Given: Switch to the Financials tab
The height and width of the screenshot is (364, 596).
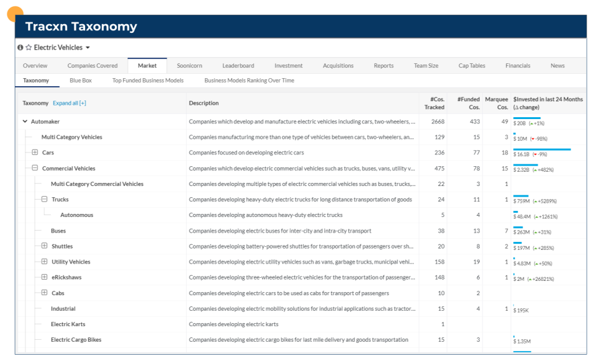Looking at the screenshot, I should [518, 65].
